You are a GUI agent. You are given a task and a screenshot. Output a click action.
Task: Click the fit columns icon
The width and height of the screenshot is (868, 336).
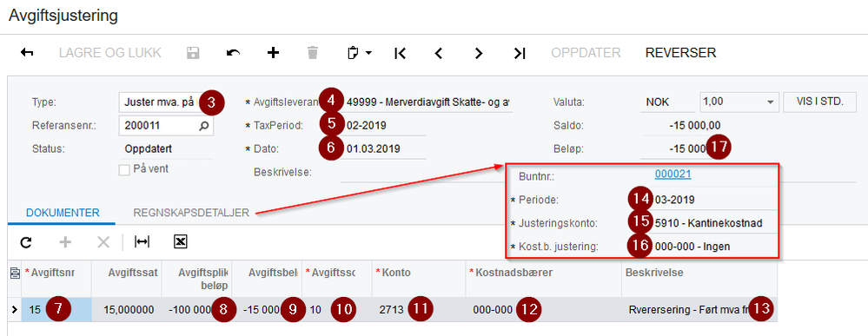point(142,242)
